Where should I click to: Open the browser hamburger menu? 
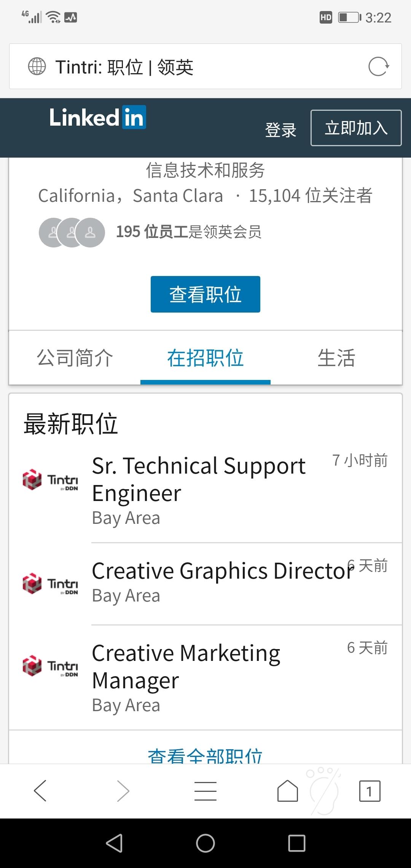coord(205,791)
